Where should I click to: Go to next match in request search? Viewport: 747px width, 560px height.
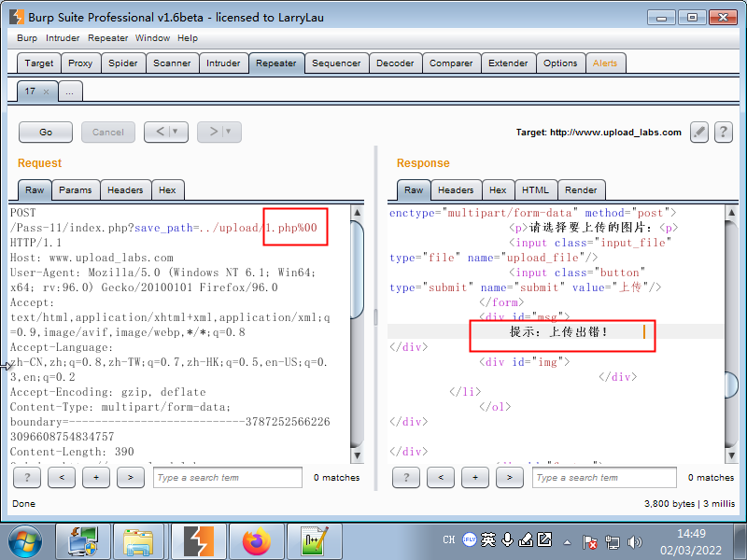(131, 477)
